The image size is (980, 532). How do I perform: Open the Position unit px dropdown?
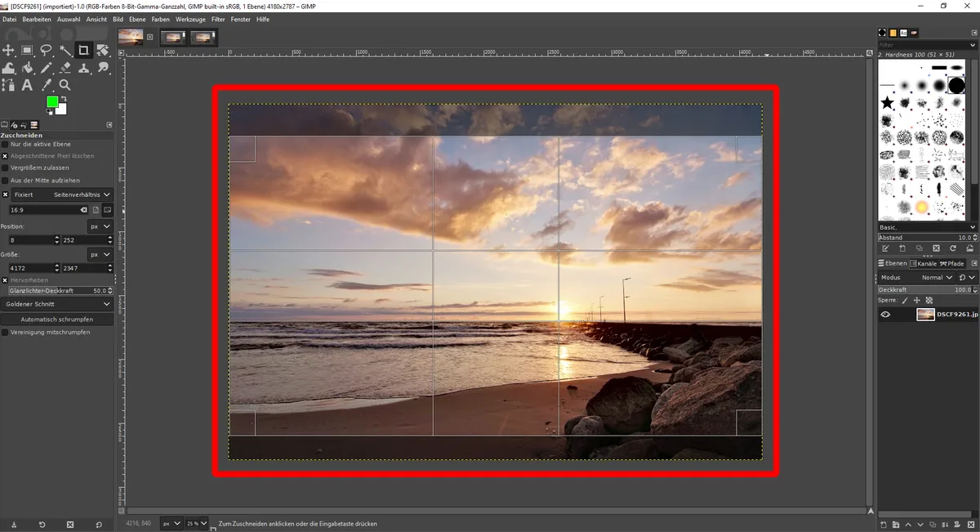[x=100, y=226]
